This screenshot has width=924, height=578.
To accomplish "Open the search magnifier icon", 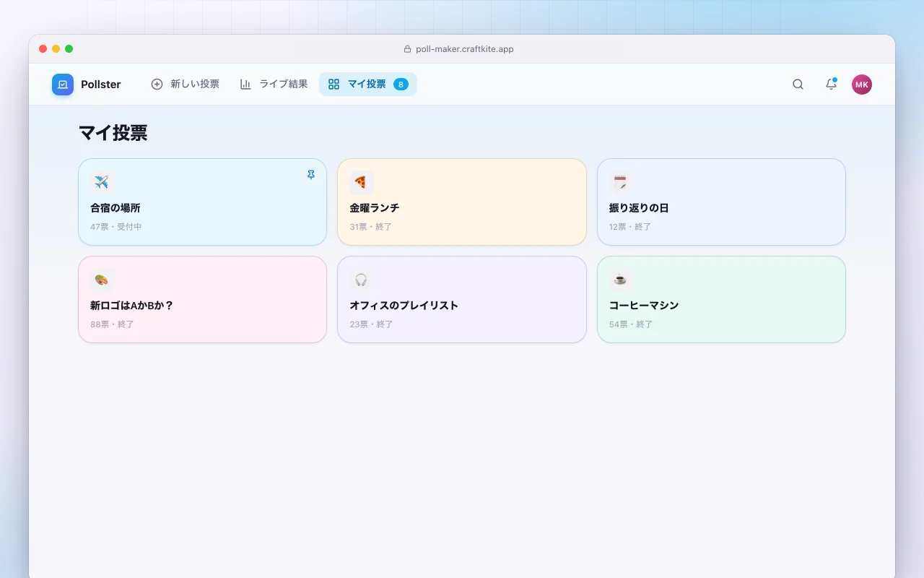I will click(798, 85).
